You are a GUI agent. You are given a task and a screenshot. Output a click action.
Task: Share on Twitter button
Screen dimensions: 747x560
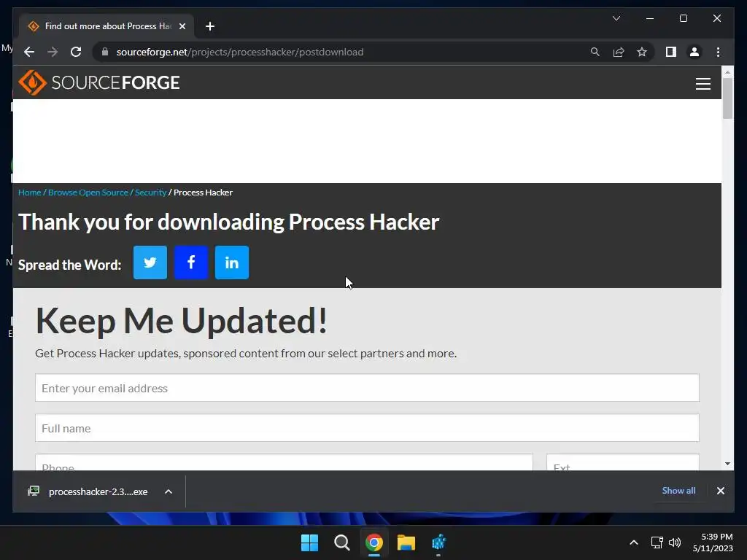tap(150, 262)
